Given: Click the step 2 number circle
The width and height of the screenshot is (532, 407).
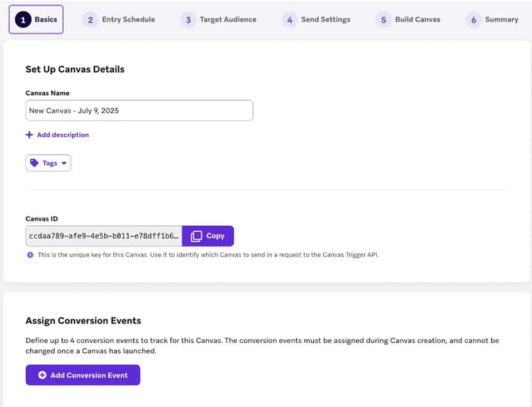Looking at the screenshot, I should (90, 20).
